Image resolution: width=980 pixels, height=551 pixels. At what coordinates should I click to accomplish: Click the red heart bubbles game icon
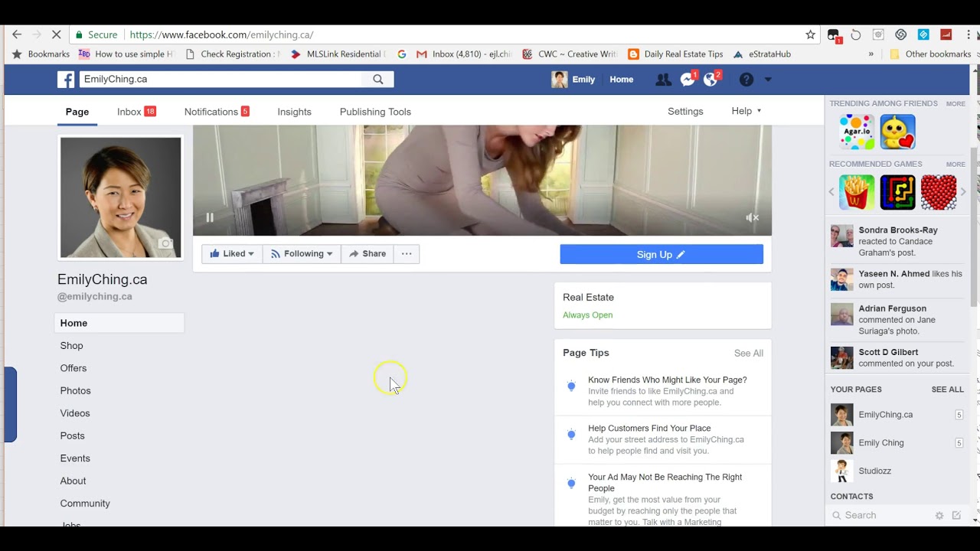(939, 192)
